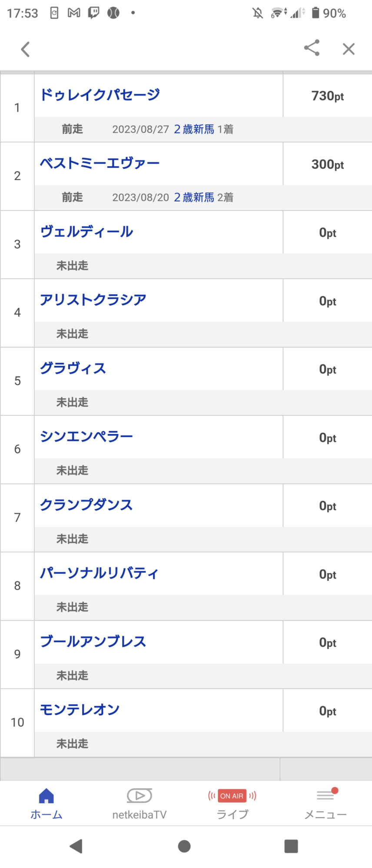This screenshot has width=372, height=868.
Task: Select horse シンエンペラー
Action: (x=86, y=437)
